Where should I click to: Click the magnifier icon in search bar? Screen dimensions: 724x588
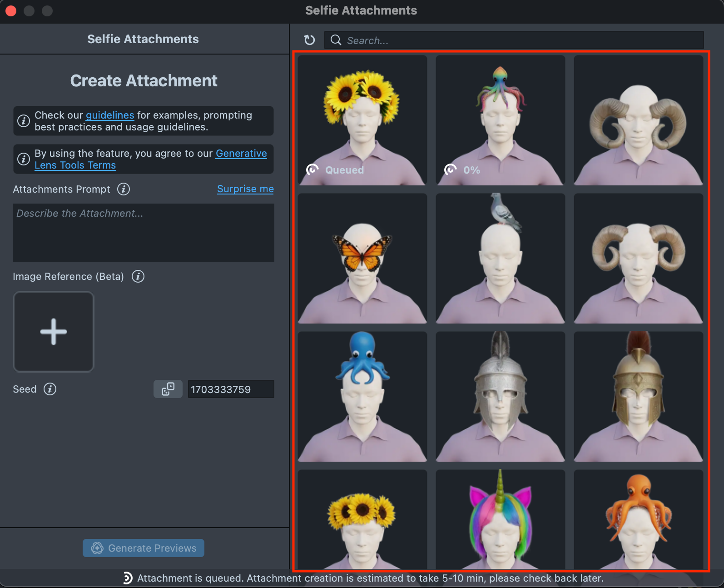(336, 40)
